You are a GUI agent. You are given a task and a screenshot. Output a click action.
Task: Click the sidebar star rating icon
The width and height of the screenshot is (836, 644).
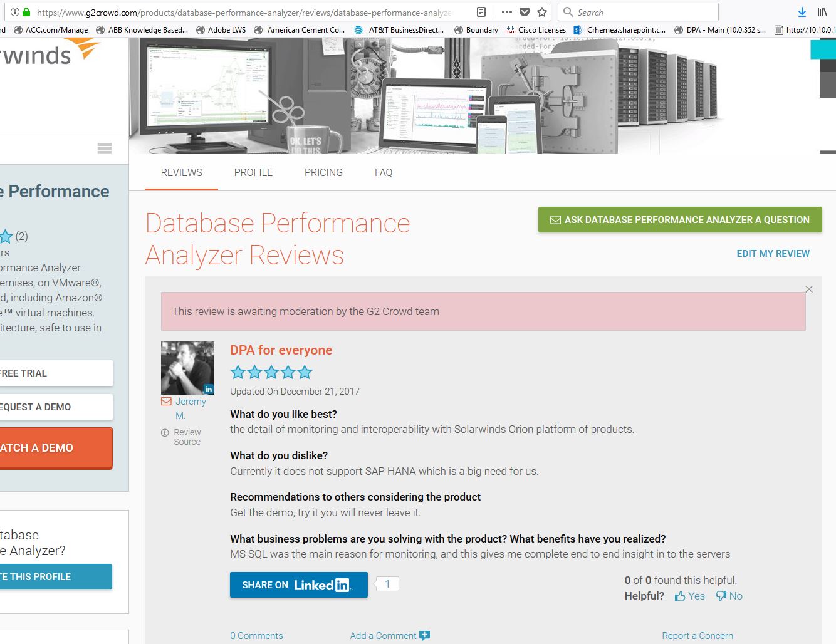pyautogui.click(x=6, y=236)
